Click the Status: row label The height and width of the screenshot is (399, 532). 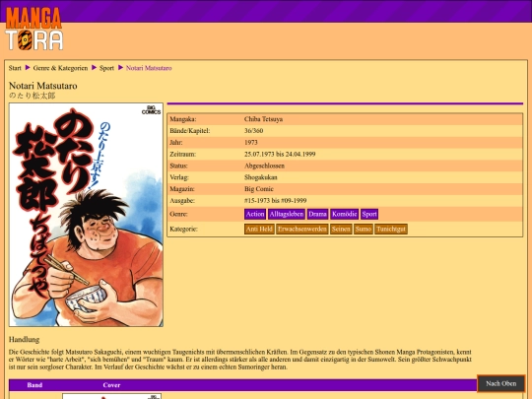pos(178,166)
